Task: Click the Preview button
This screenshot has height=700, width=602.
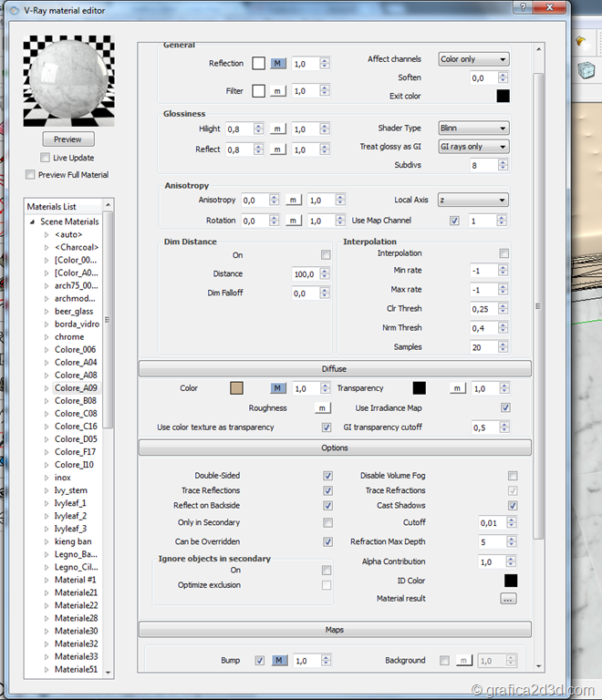Action: (67, 139)
